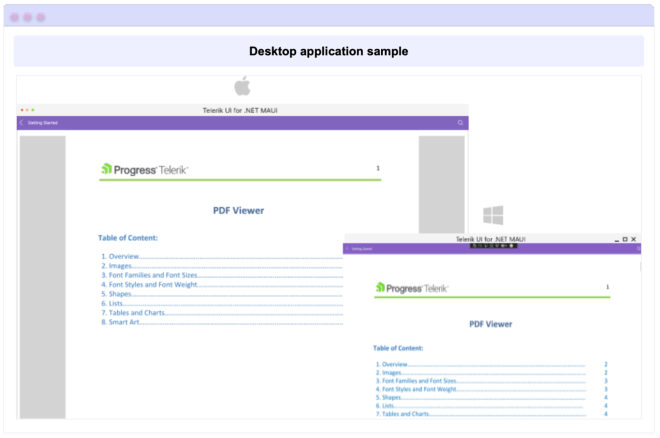Click the 'Desktop application sample' heading
The width and height of the screenshot is (660, 438).
coord(328,51)
